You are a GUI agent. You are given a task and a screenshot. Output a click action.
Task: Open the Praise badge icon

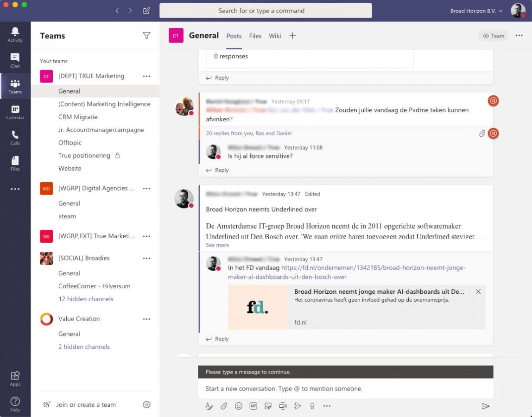[312, 406]
